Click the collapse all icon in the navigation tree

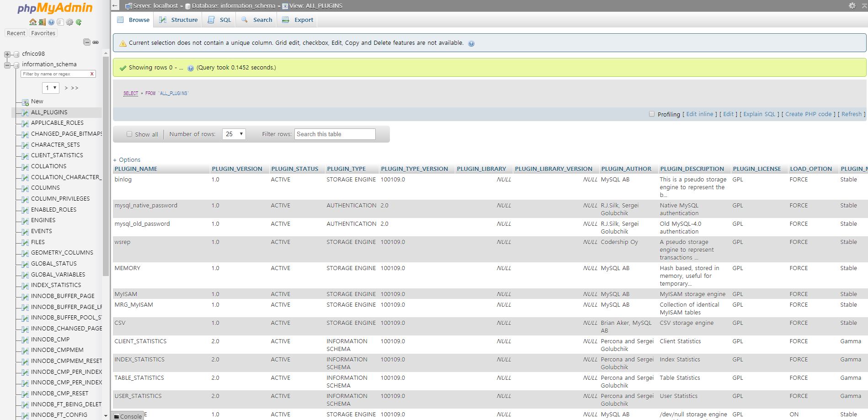point(86,42)
